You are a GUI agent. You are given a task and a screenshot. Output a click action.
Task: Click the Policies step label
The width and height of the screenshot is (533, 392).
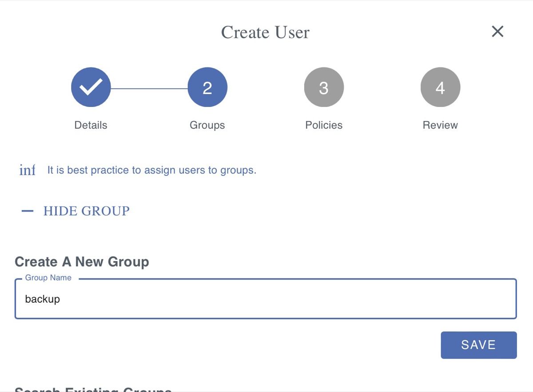324,125
